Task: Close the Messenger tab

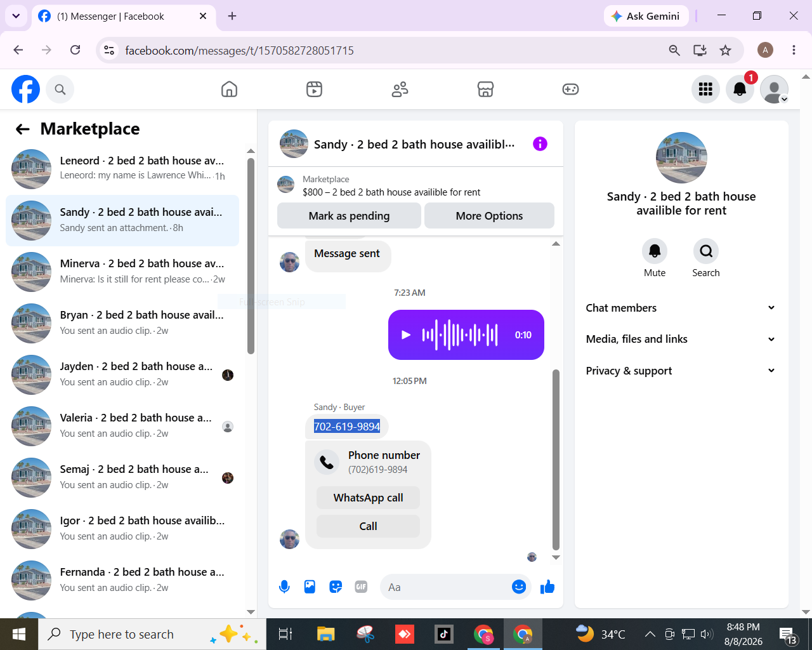Action: coord(203,16)
